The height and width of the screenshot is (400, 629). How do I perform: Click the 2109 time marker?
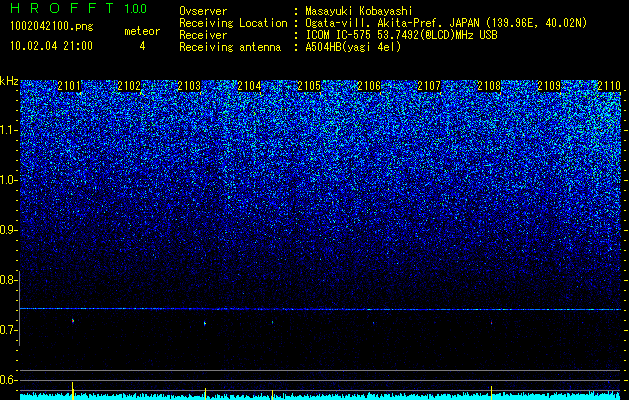[x=549, y=86]
